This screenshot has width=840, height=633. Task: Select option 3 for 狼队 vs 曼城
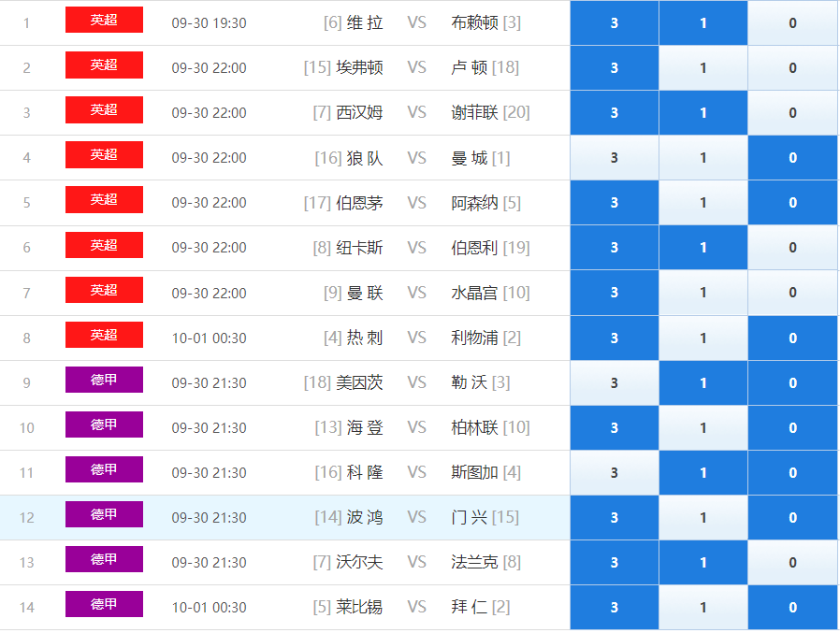point(615,157)
